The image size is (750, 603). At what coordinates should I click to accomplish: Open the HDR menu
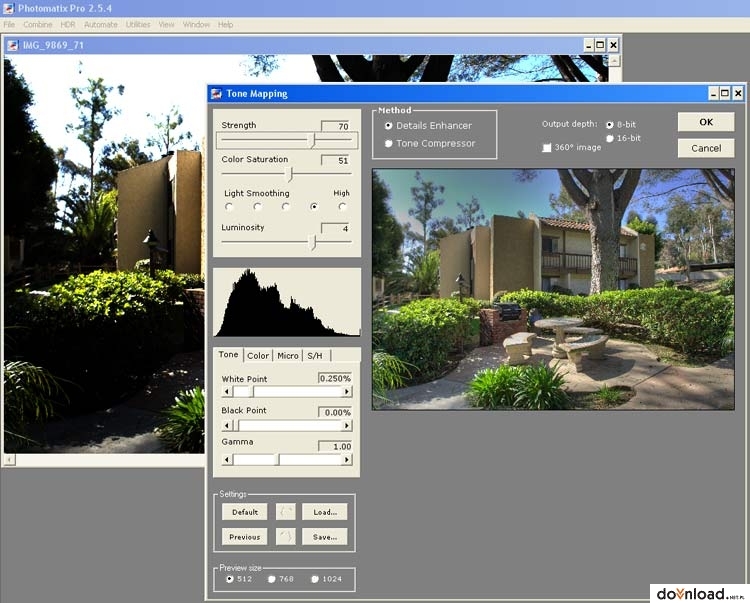point(68,24)
